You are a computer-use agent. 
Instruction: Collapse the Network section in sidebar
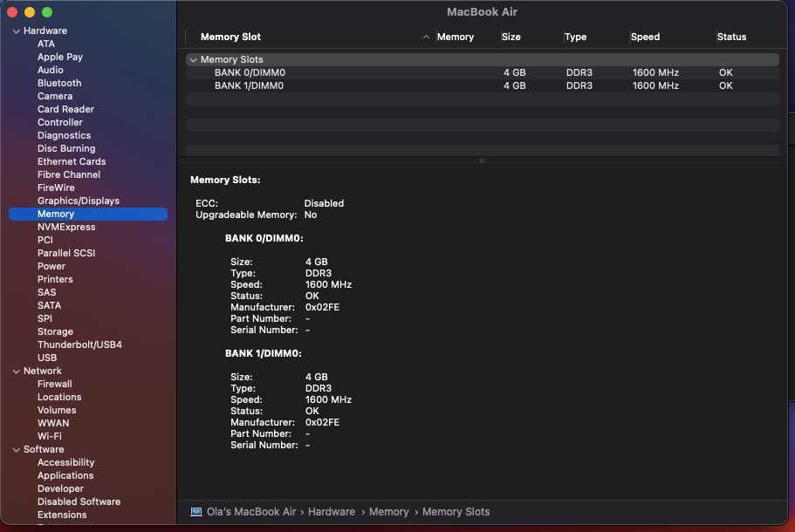point(16,372)
